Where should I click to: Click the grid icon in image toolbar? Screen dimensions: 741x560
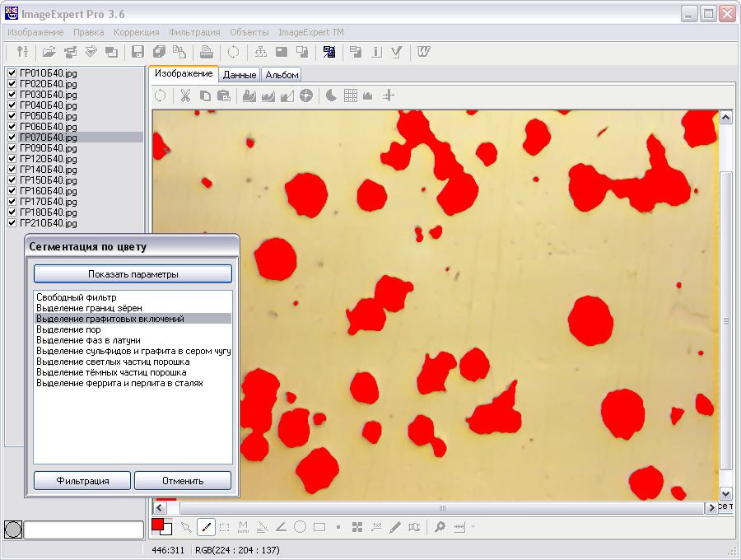tap(350, 96)
